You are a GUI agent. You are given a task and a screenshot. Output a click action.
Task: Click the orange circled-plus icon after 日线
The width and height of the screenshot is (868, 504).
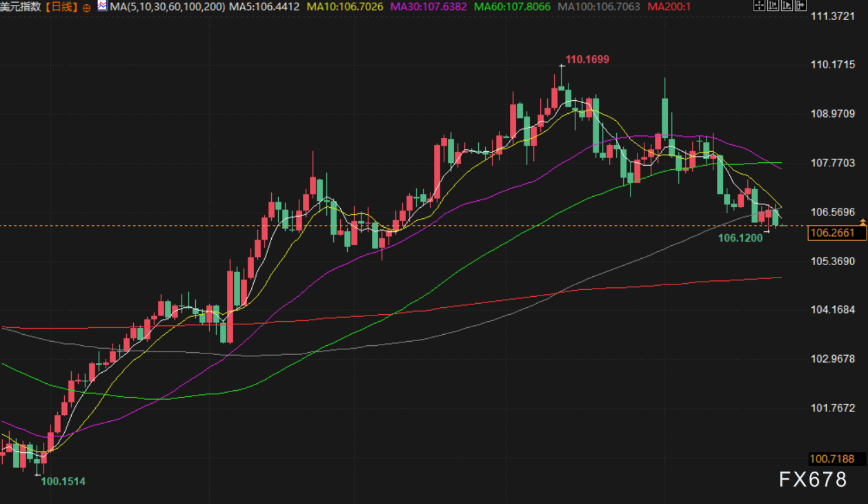pyautogui.click(x=86, y=7)
